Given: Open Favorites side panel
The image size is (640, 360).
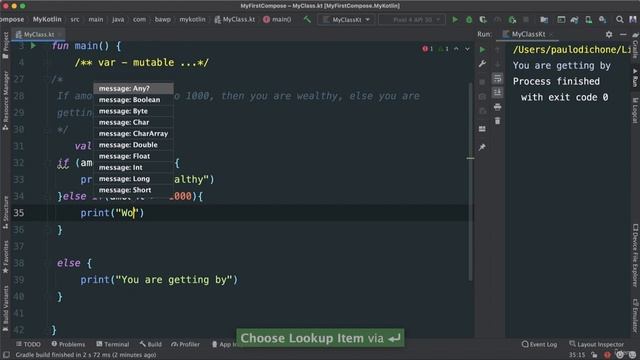Looking at the screenshot, I should [6, 256].
